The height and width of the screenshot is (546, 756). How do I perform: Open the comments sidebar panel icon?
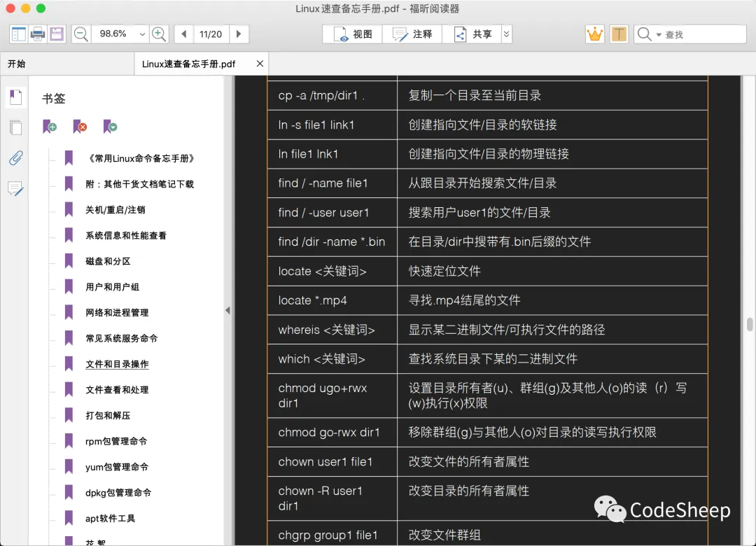tap(15, 188)
